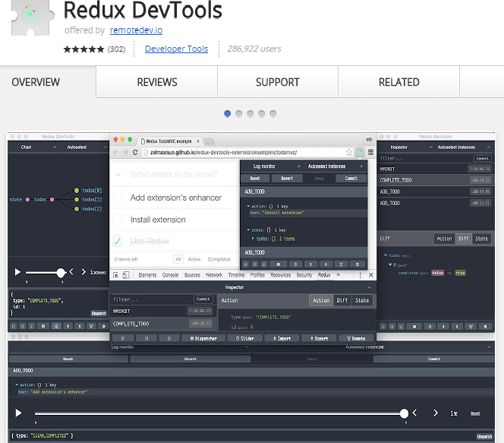Open the Log monitor dropdown

[269, 166]
